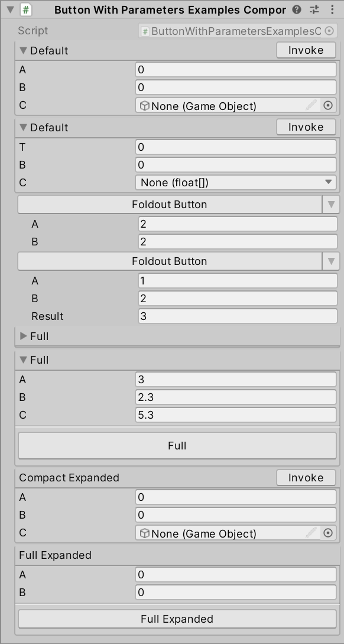Open the component three-dot context menu

pyautogui.click(x=332, y=10)
